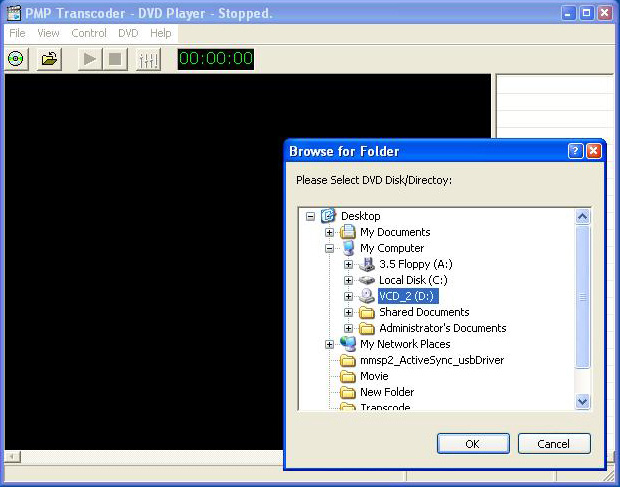The height and width of the screenshot is (487, 620).
Task: Close the Browse for Folder dialog
Action: pos(594,151)
